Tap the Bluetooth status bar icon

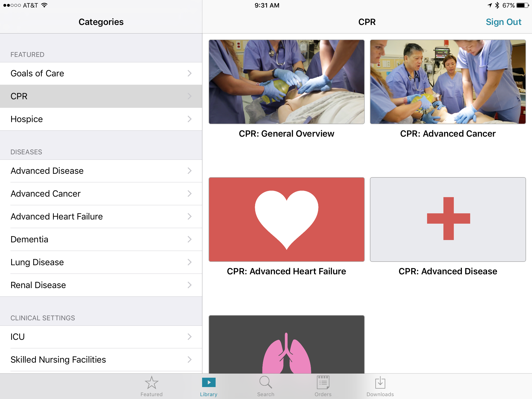pos(497,5)
